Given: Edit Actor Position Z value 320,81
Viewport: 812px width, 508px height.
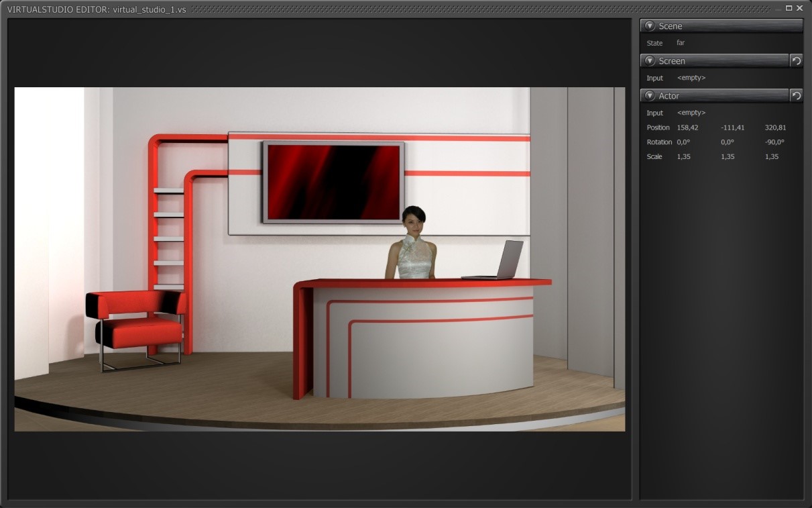Looking at the screenshot, I should point(775,128).
